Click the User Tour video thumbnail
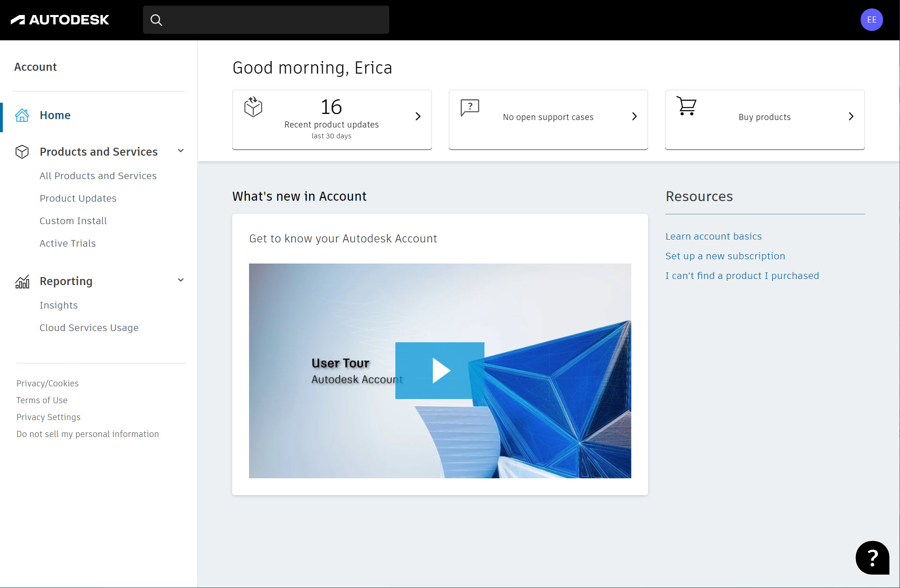900x588 pixels. [440, 371]
